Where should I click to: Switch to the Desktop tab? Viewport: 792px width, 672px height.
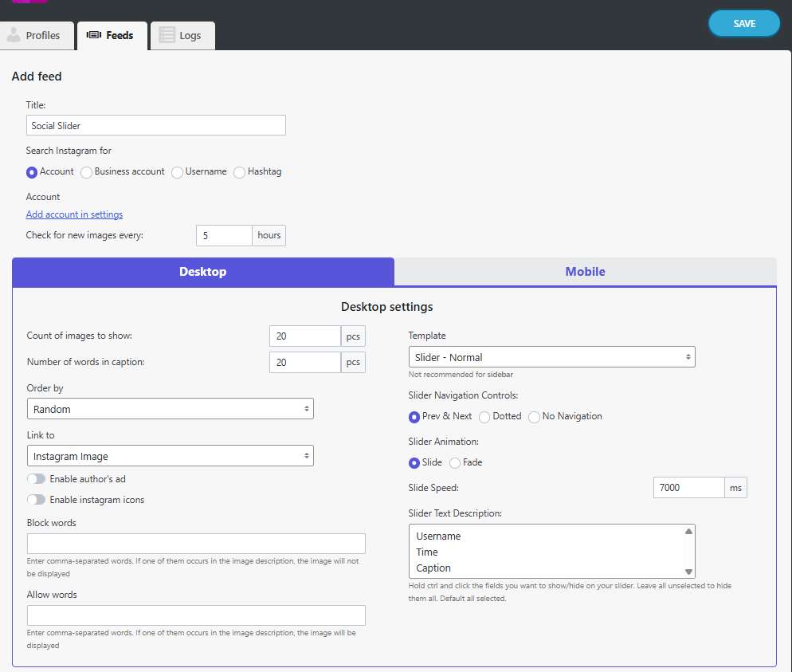tap(202, 272)
